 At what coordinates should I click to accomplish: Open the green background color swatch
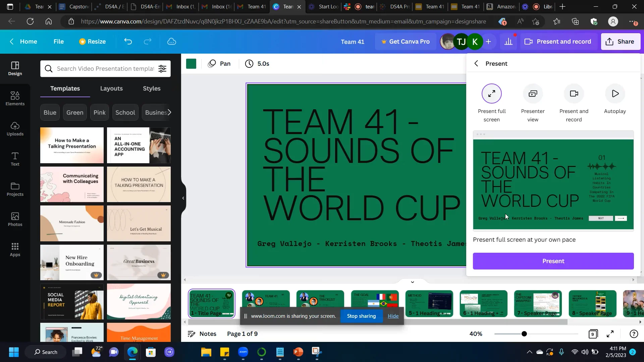point(191,64)
